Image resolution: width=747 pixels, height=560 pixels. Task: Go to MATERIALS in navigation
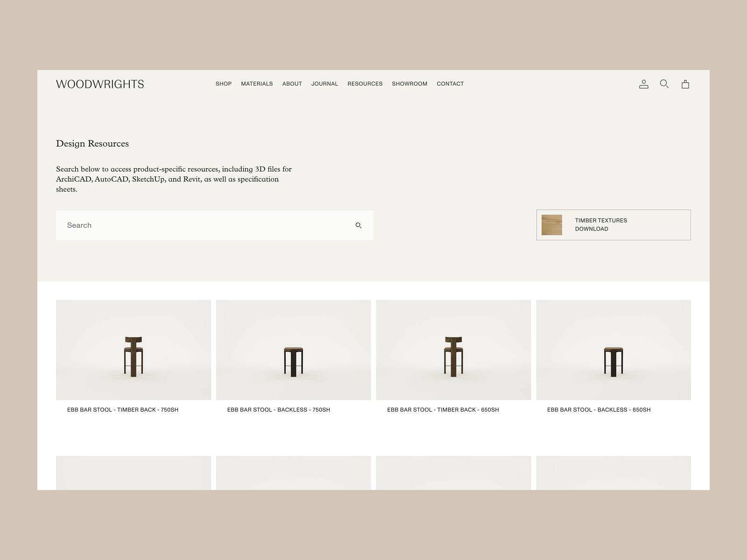[x=257, y=84]
